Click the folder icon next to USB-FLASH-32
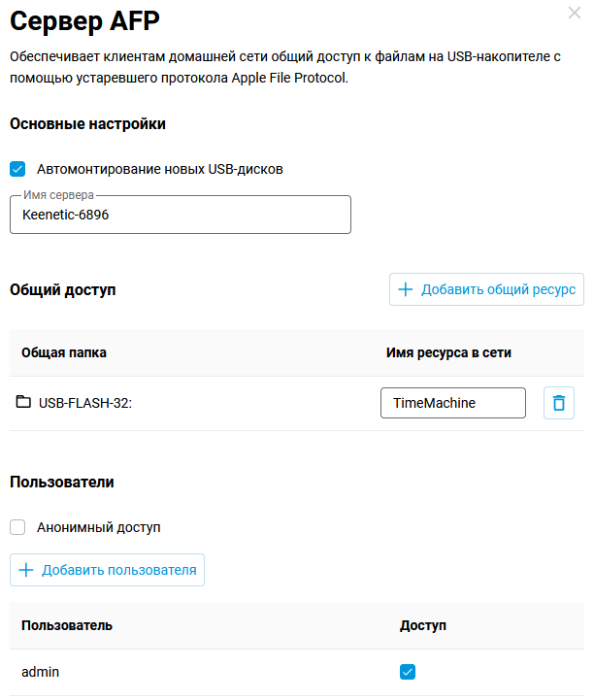594x700 pixels. 23,402
